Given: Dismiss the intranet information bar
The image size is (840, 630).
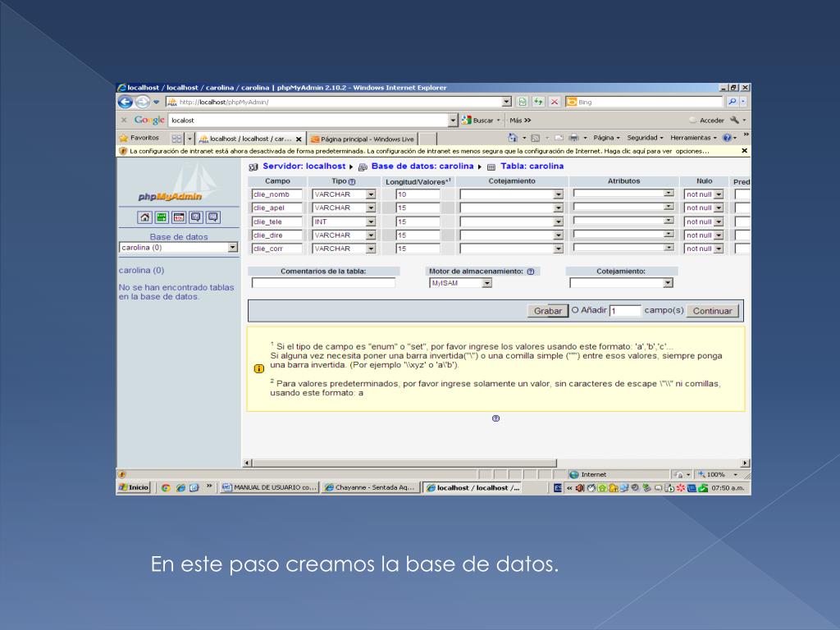Looking at the screenshot, I should [744, 151].
